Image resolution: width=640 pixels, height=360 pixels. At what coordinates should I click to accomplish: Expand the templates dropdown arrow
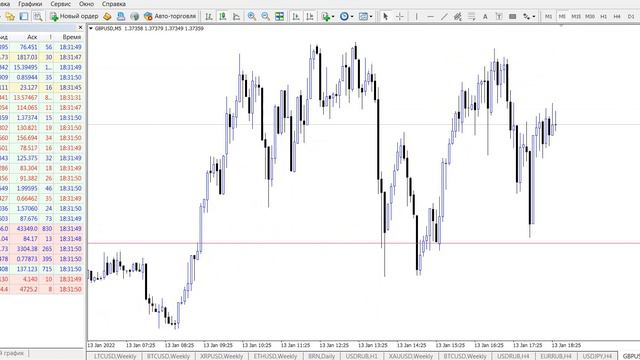coord(371,17)
